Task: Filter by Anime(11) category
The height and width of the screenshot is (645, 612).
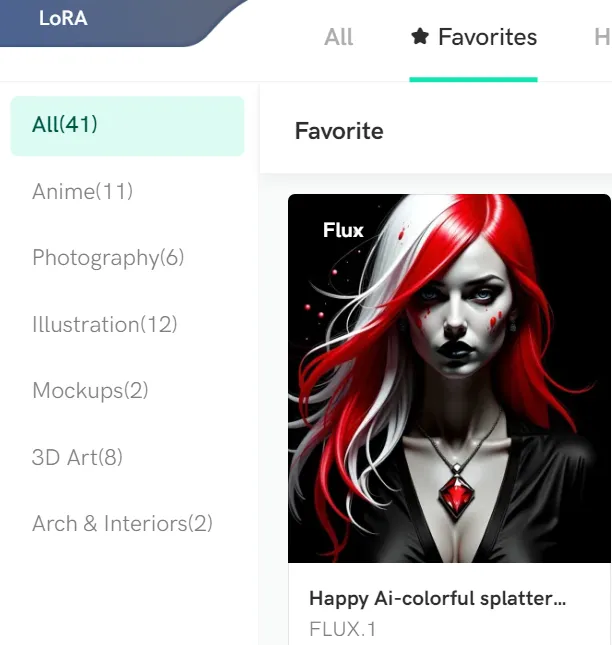Action: 83,191
